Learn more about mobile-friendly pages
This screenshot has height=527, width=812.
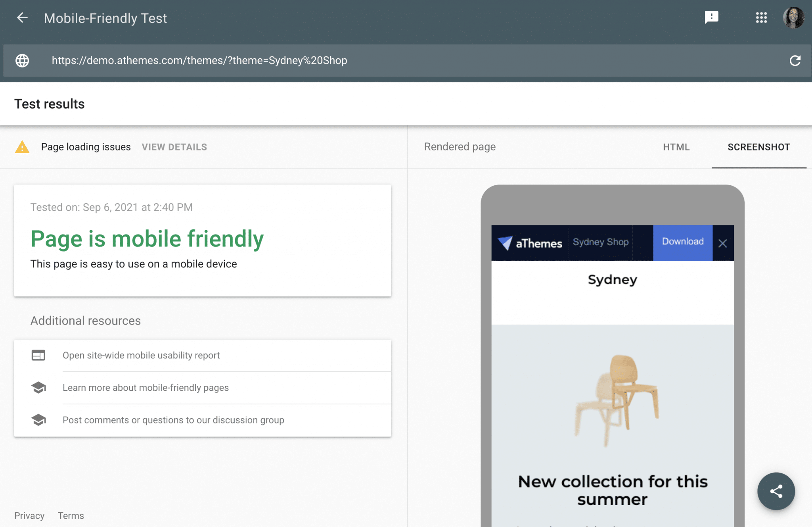click(146, 388)
